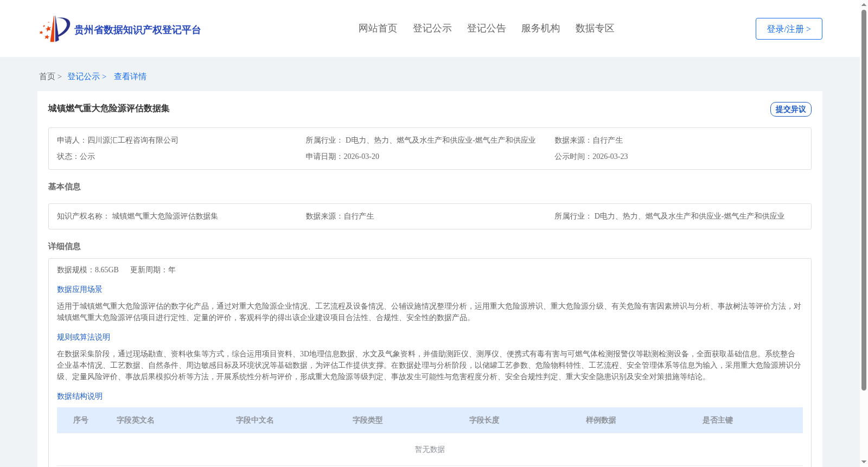Click the platform logo icon
The height and width of the screenshot is (467, 868).
click(55, 29)
